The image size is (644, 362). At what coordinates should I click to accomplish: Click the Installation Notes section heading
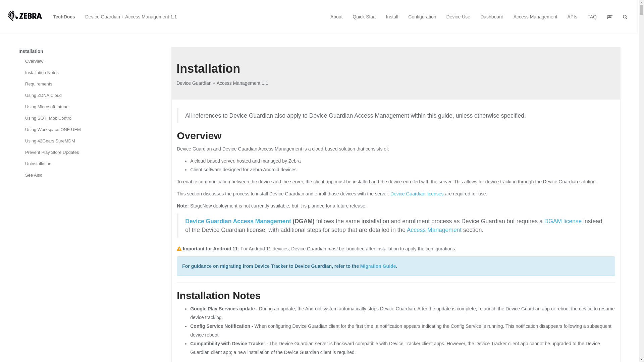[x=218, y=296]
